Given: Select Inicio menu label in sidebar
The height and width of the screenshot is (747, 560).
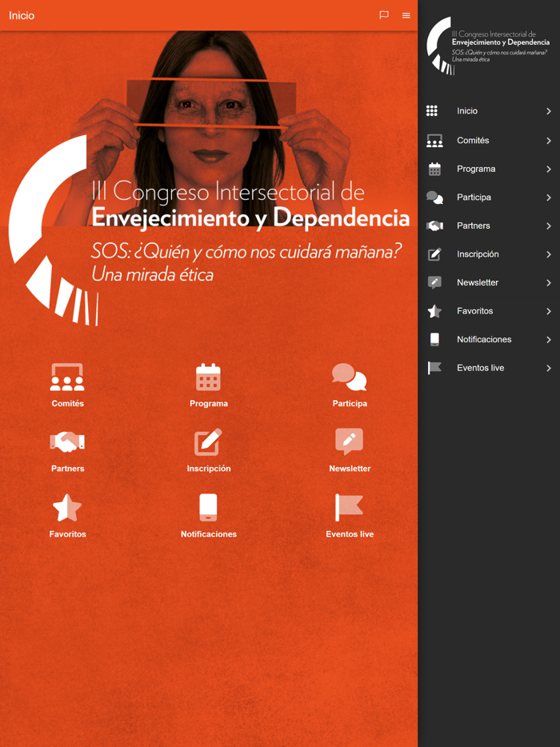Looking at the screenshot, I should [x=467, y=111].
